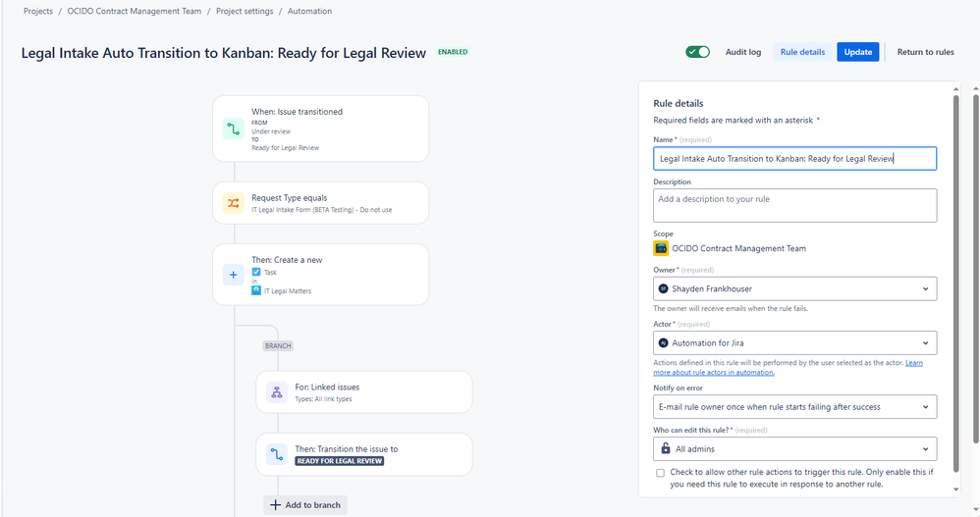Click into the rule Name field
The width and height of the screenshot is (980, 517).
point(795,159)
